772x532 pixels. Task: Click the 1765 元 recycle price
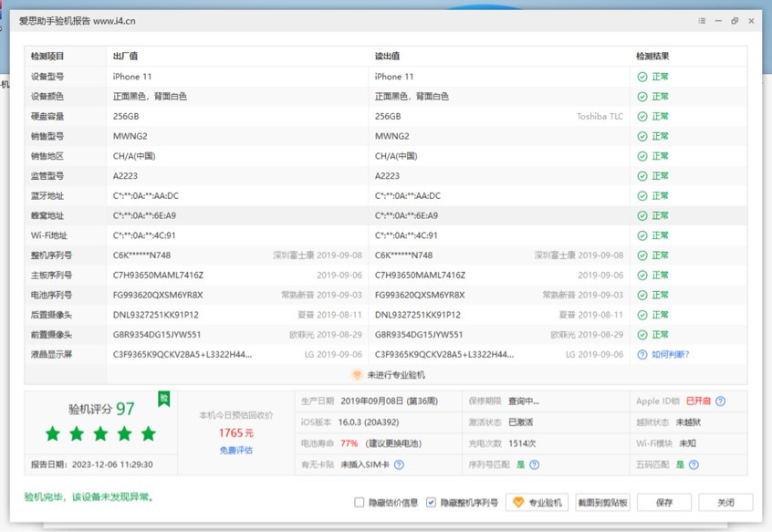click(x=235, y=433)
